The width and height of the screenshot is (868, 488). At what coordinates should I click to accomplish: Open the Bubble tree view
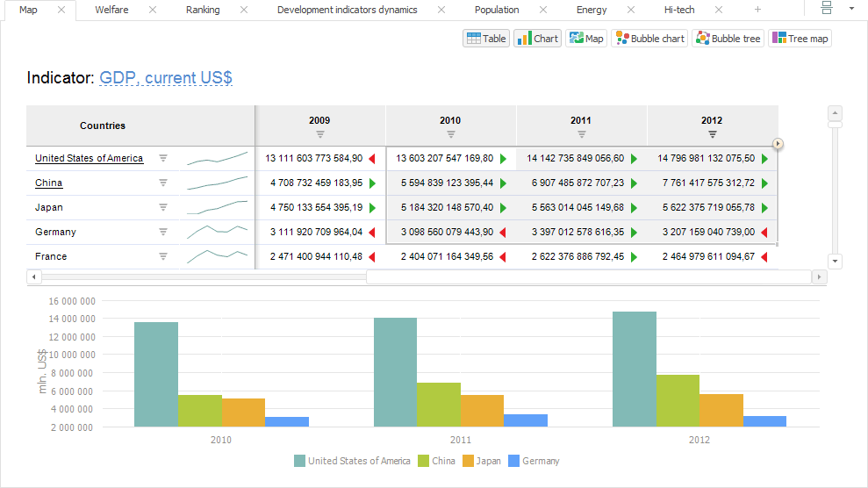728,39
